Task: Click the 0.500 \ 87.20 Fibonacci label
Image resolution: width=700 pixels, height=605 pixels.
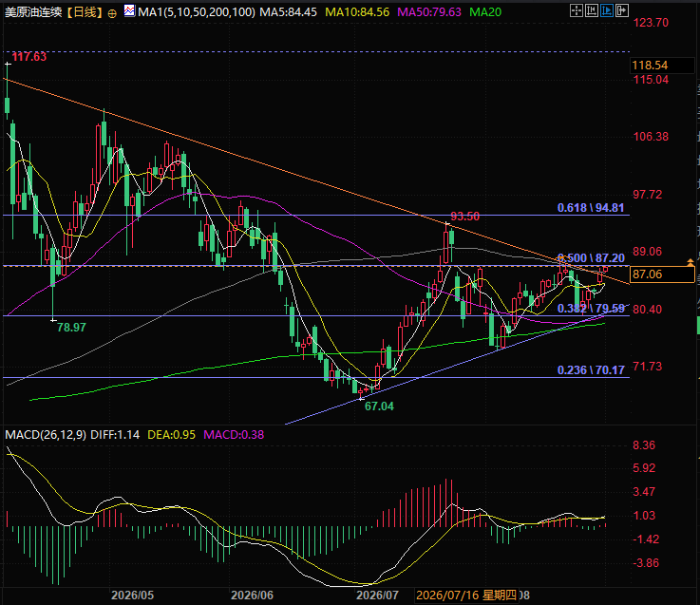Action: [591, 258]
